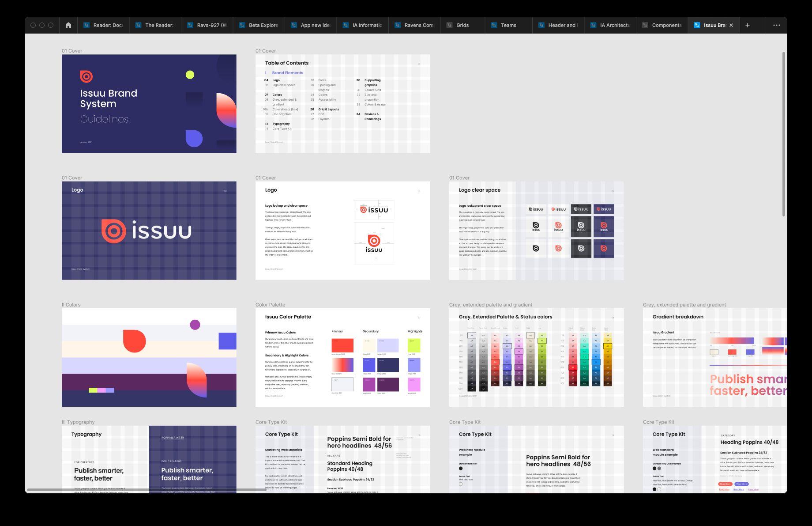Switch to the Reader: Doc tab

[x=103, y=25]
